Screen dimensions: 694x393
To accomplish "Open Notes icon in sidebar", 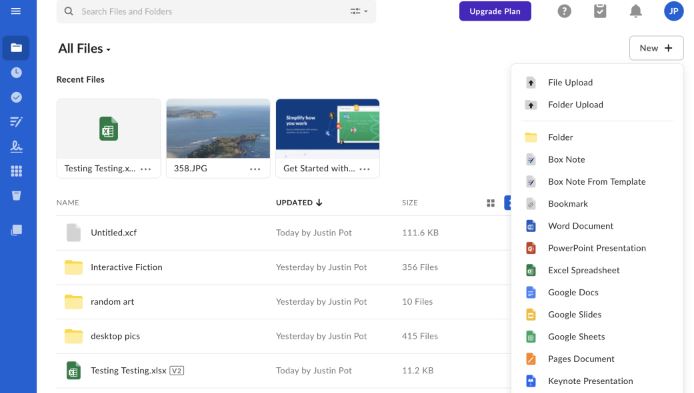I will click(x=16, y=122).
